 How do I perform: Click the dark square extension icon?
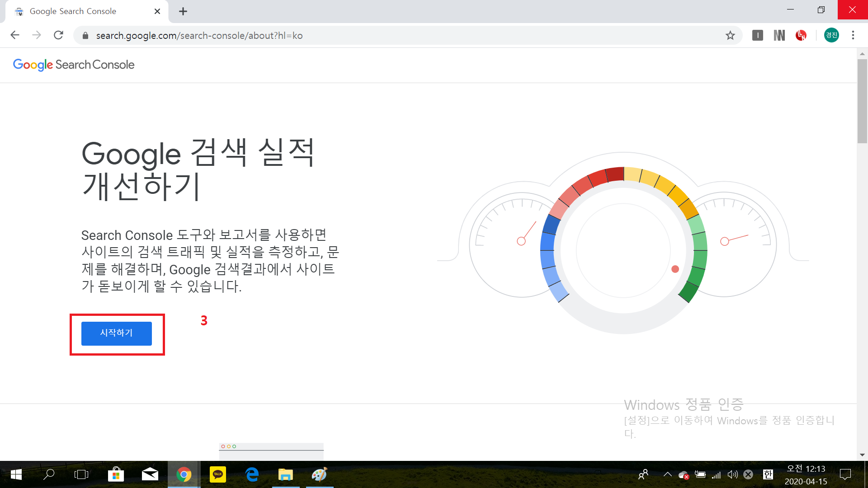[757, 35]
